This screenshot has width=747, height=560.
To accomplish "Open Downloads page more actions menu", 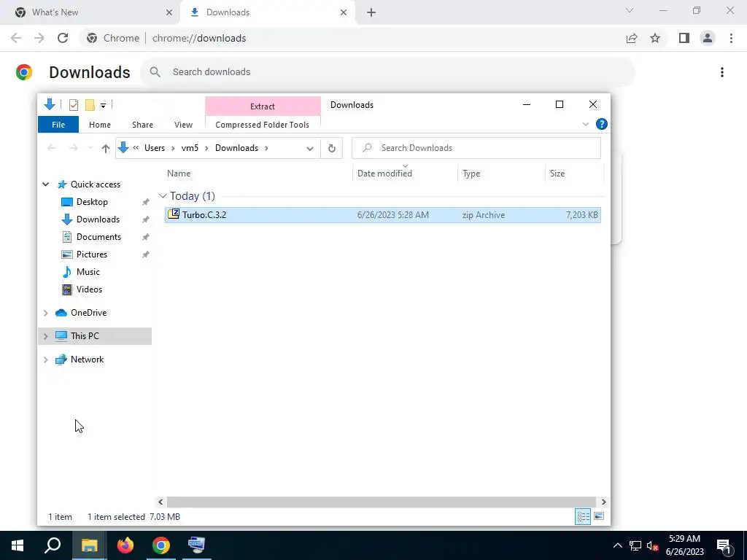I will pos(722,72).
